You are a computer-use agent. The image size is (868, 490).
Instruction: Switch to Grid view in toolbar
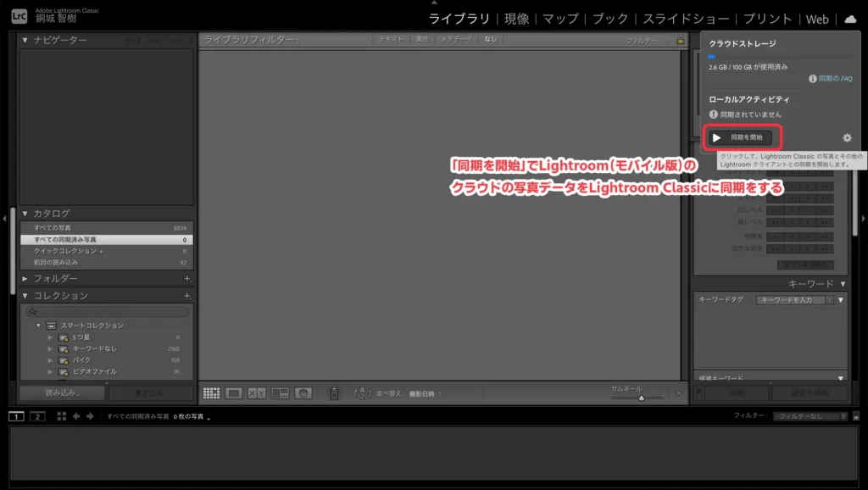pos(211,393)
